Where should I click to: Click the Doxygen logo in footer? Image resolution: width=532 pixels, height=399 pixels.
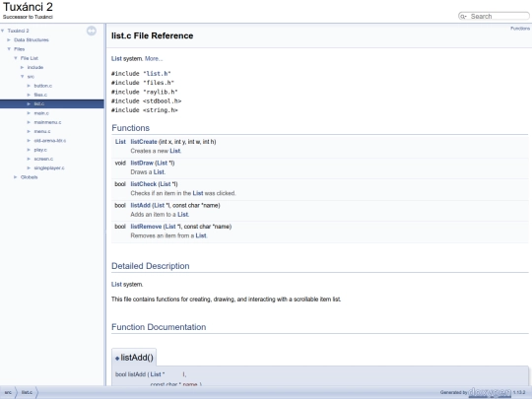[490, 392]
